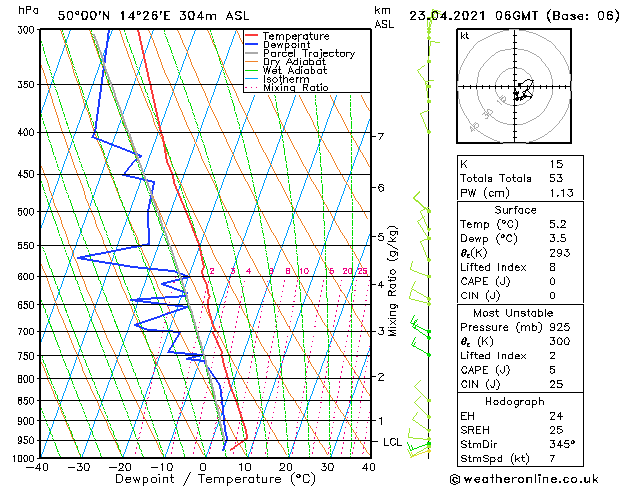The height and width of the screenshot is (486, 629).
Task: Click the Isotherm legend entry
Action: pos(277,79)
